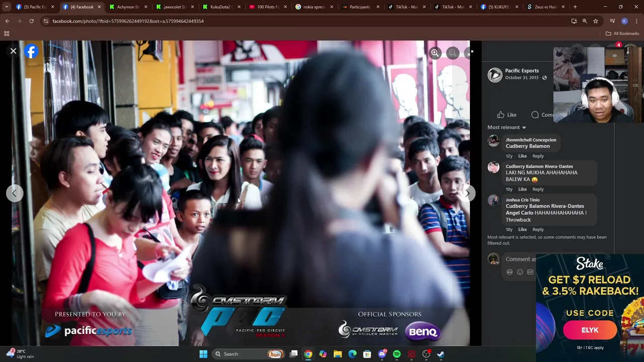Switch to the 100 Pilots YouTube tab
Screen dimensions: 644x362
pos(267,7)
